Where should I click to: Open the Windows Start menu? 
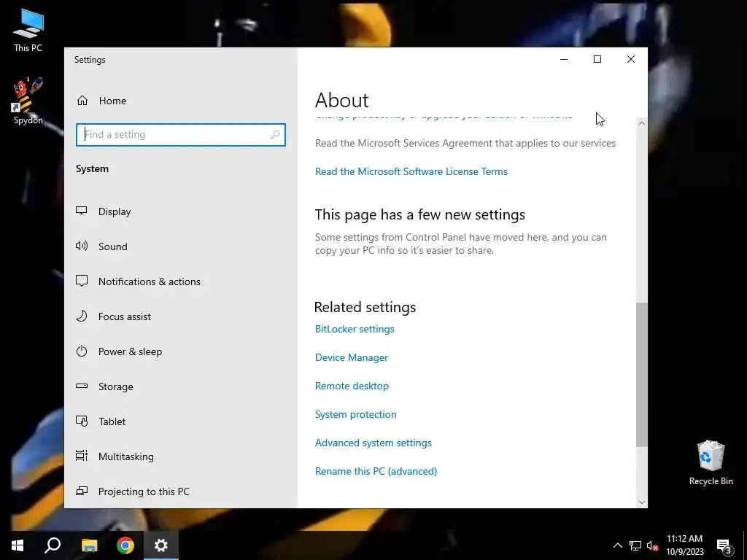18,545
